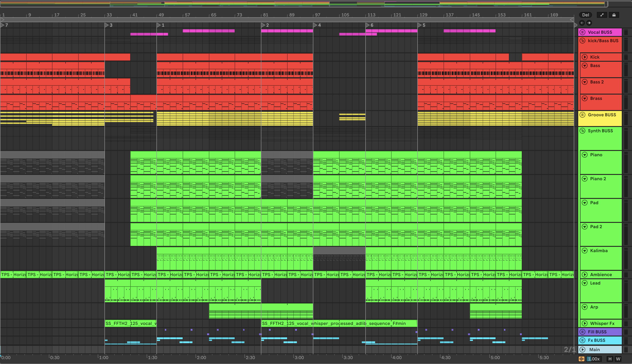Viewport: 632px width, 364px height.
Task: Jump to next locator with right arrow
Action: point(589,23)
